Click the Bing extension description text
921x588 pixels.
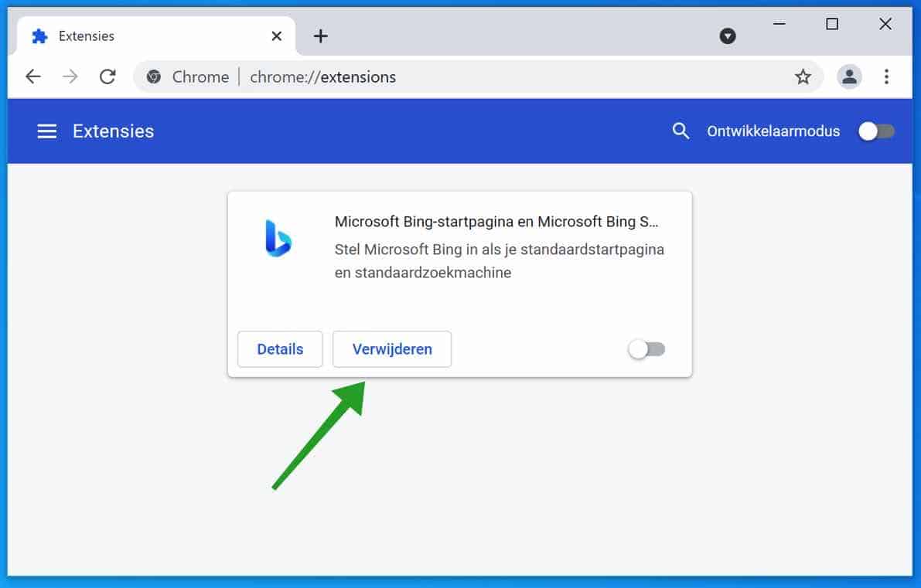tap(500, 260)
